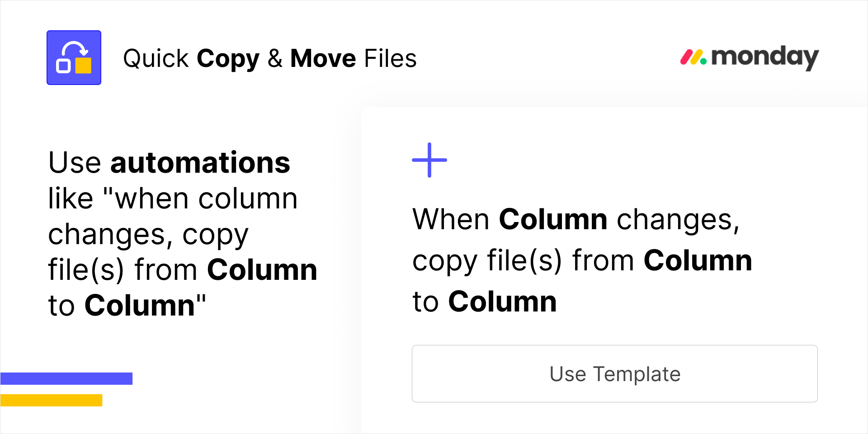Viewport: 868px width, 434px height.
Task: Click the "changes," text in the recipe card
Action: tap(678, 220)
